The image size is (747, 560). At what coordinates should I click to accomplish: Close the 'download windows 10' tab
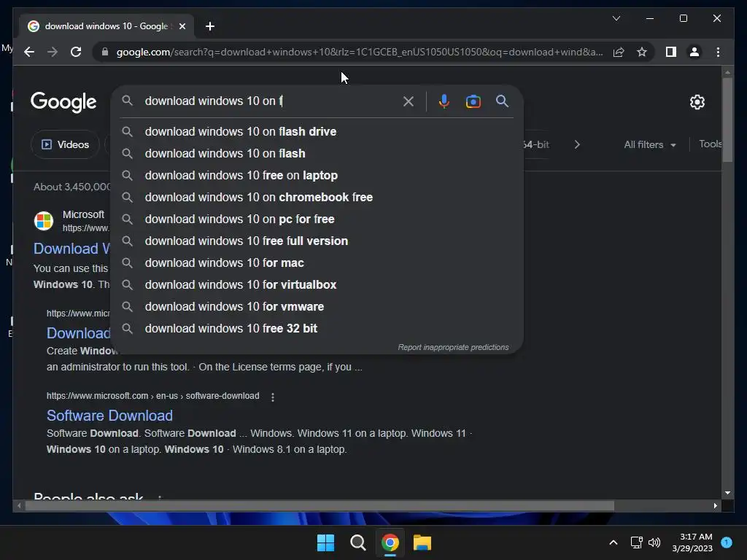tap(182, 26)
